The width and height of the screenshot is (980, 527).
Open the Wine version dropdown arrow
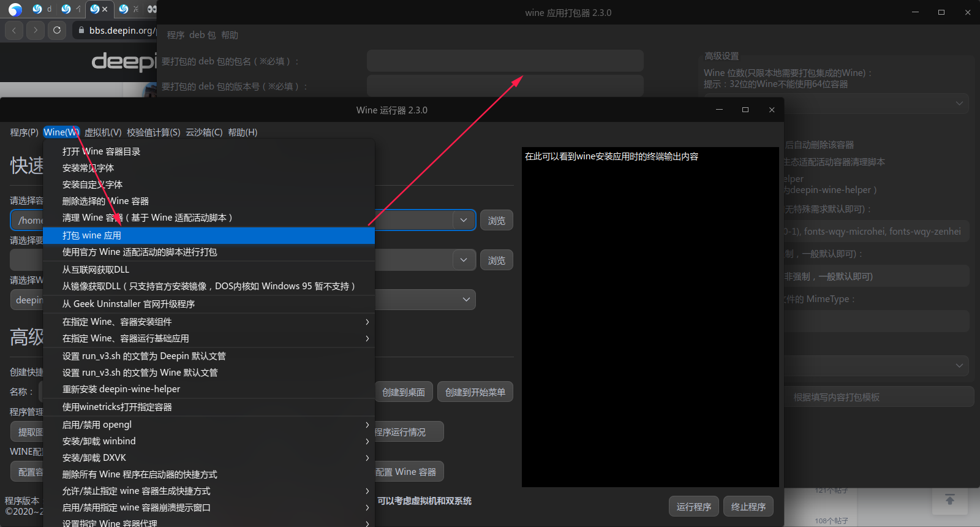coord(466,300)
